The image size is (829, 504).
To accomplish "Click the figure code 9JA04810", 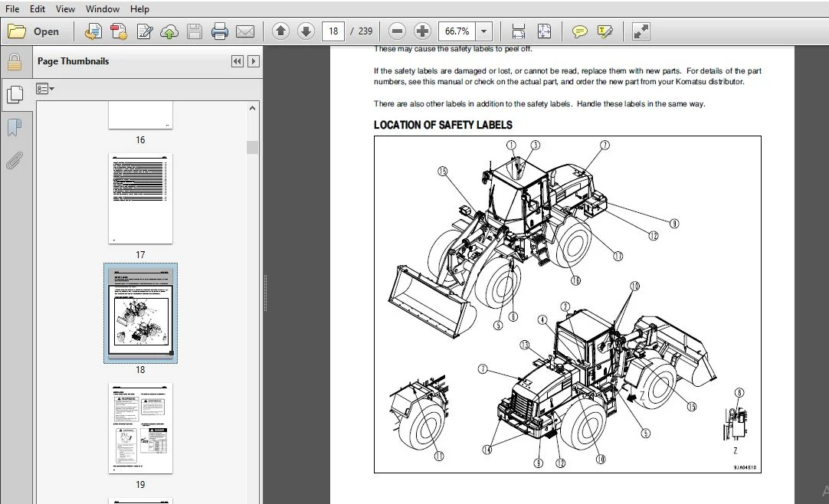I will coord(745,467).
